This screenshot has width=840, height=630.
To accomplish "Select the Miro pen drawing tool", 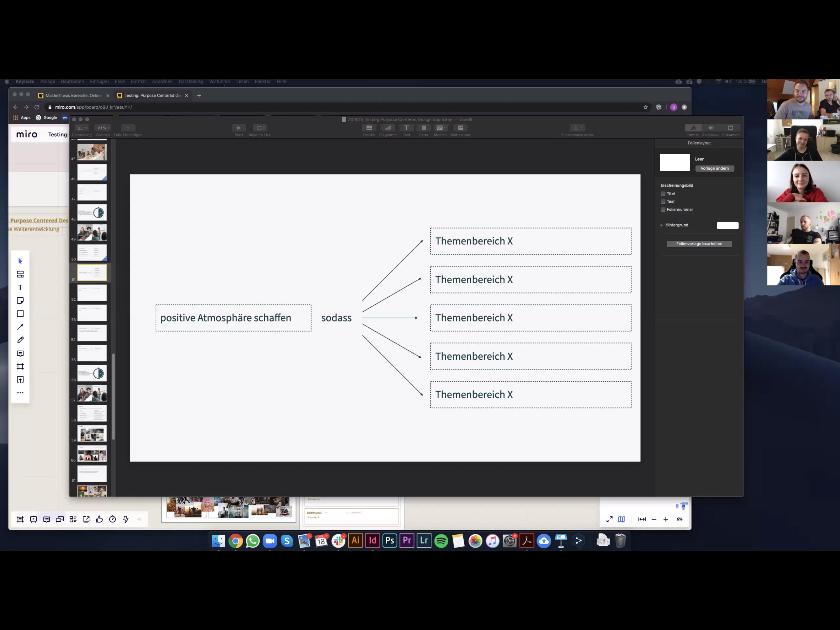I will pyautogui.click(x=20, y=340).
